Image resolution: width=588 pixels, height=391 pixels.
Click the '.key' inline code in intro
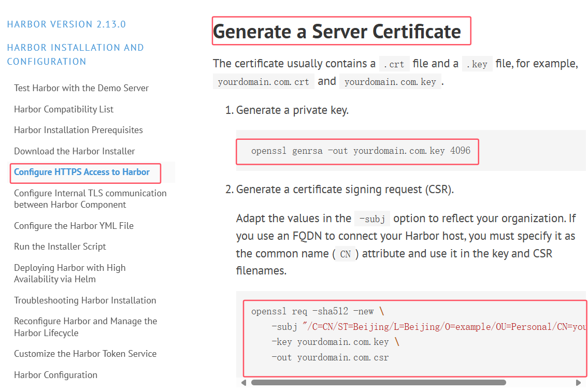(477, 64)
